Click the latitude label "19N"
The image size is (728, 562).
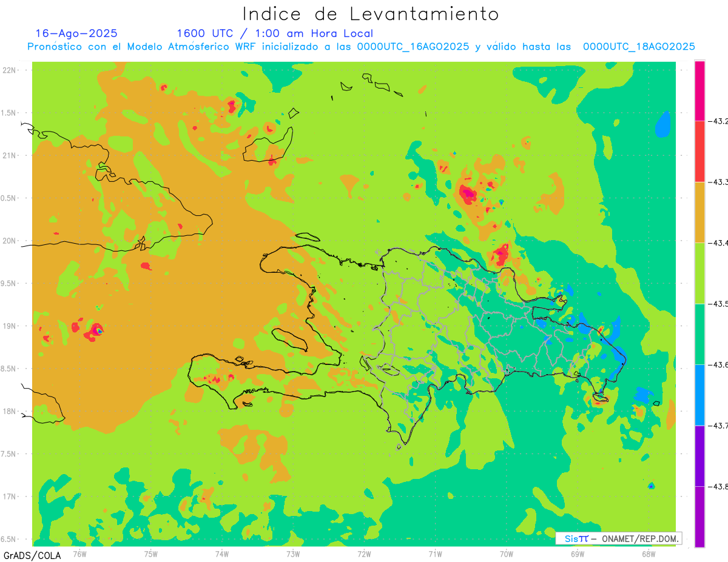pyautogui.click(x=10, y=326)
